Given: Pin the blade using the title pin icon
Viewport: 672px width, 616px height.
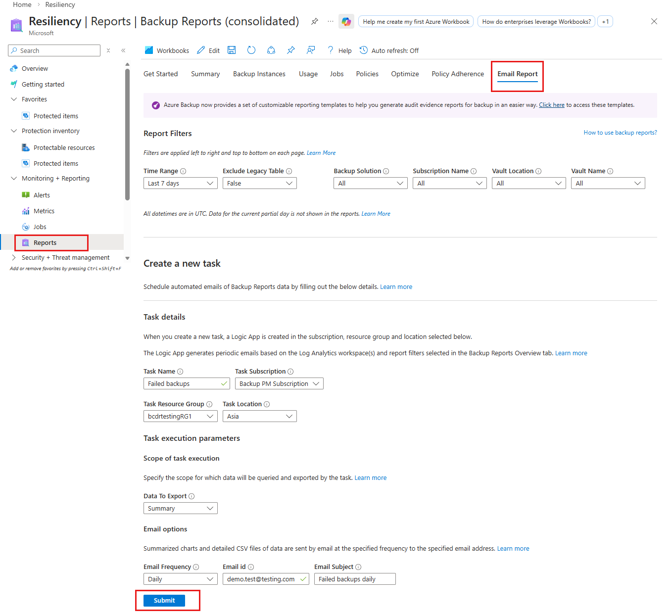Looking at the screenshot, I should pos(315,21).
